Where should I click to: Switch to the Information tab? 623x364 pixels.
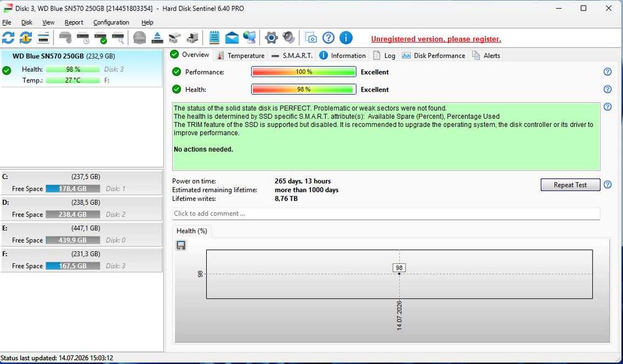[343, 55]
